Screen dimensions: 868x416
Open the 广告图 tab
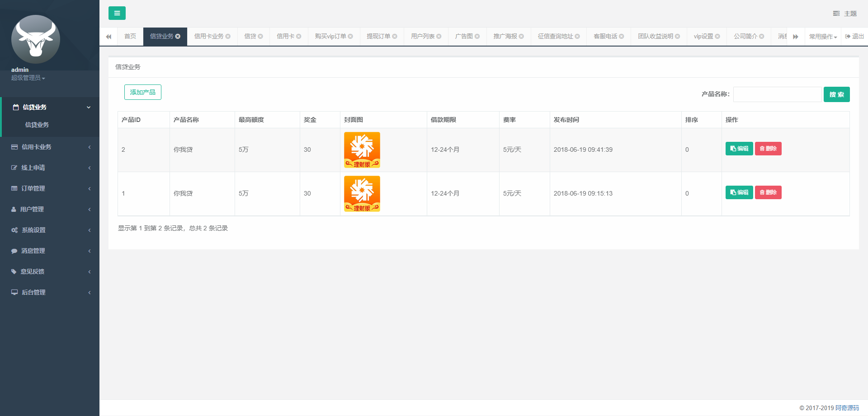pyautogui.click(x=464, y=36)
